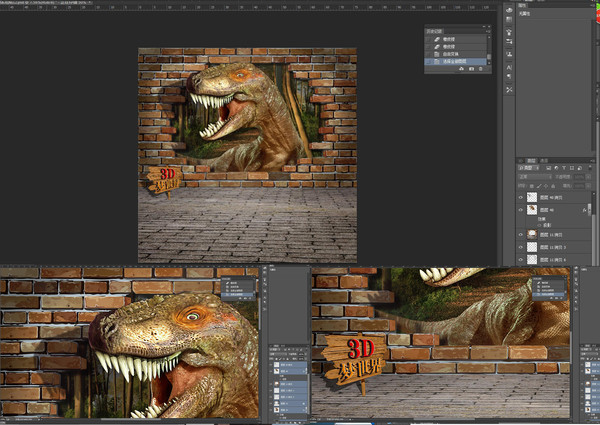
Task: Open the Tool Presets crossed-tools icon
Action: point(509,89)
